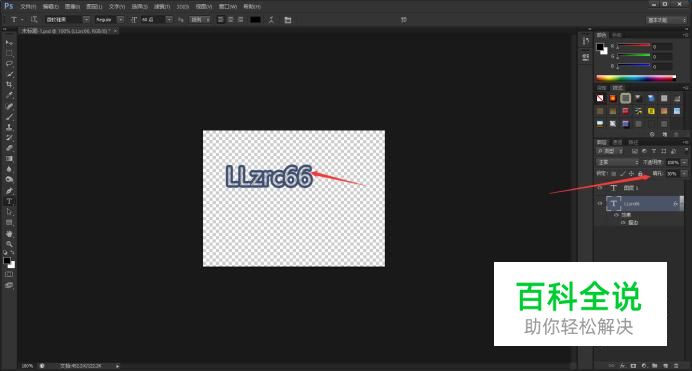
Task: Open the File (文件) menu
Action: coord(28,7)
